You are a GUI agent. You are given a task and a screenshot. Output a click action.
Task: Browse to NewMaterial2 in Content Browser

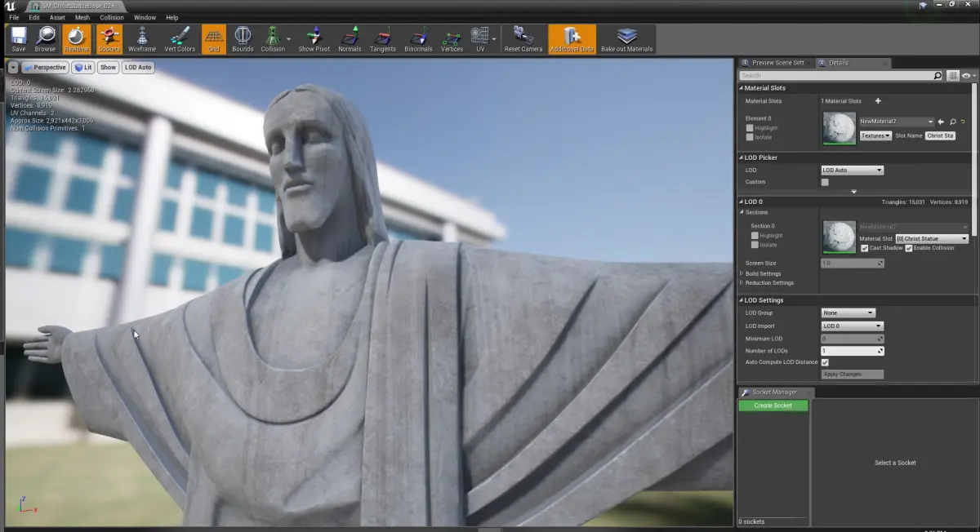(952, 122)
